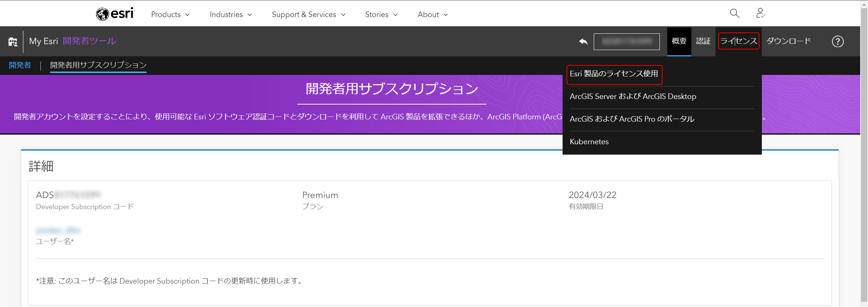Viewport: 868px width, 307px height.
Task: Open help via the question mark icon
Action: (838, 42)
